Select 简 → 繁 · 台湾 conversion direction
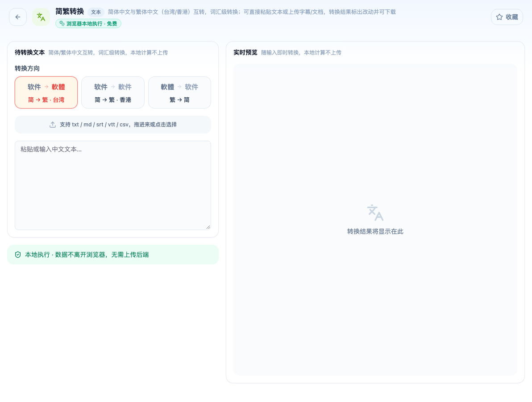 coord(46,92)
